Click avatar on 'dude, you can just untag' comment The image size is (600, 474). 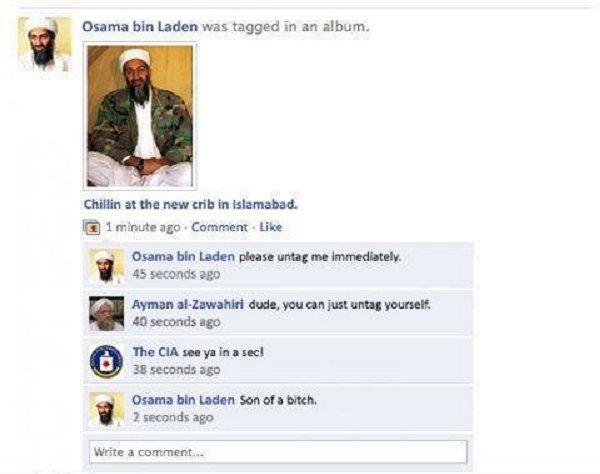[x=106, y=314]
